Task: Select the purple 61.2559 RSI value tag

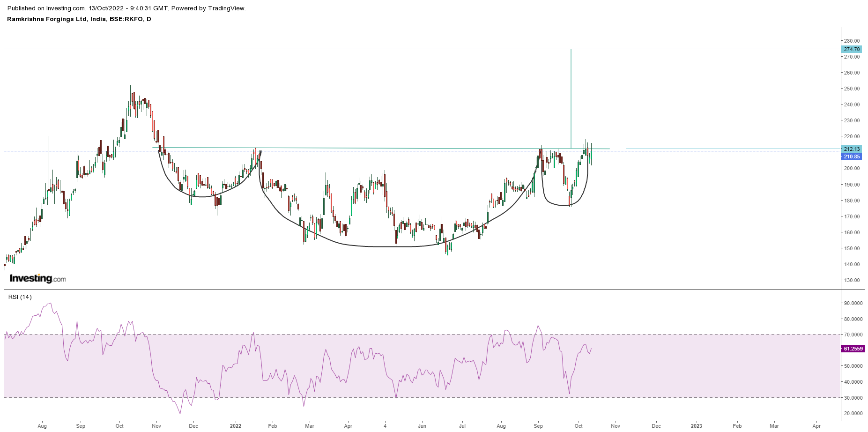Action: (x=853, y=349)
